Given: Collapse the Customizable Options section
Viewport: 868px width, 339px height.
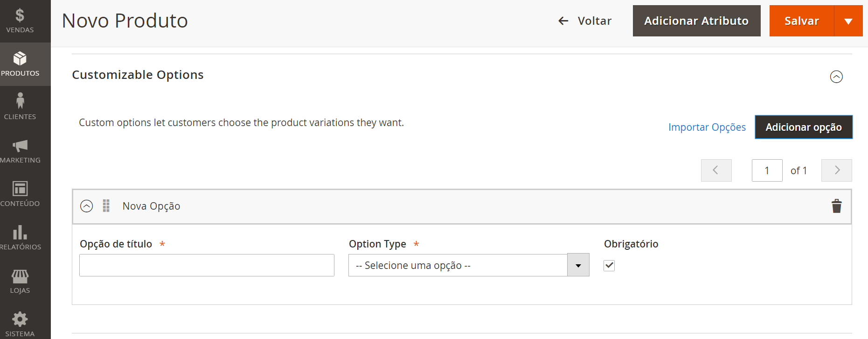Looking at the screenshot, I should [836, 77].
